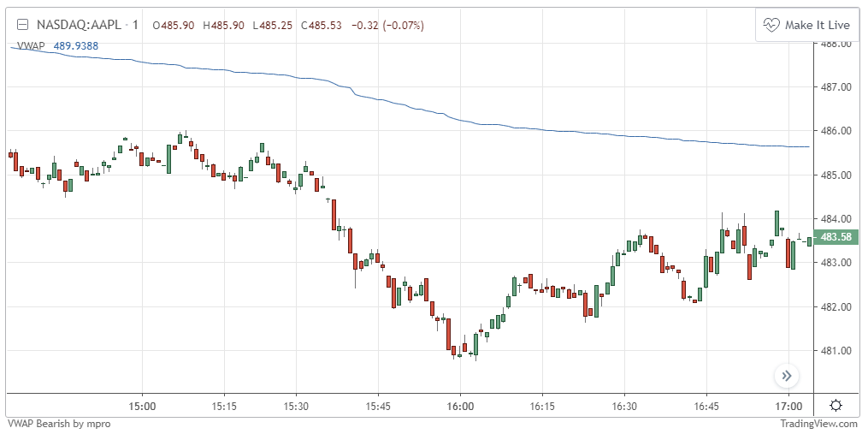Select the NASDAQ:AAPL symbol label

tap(77, 25)
